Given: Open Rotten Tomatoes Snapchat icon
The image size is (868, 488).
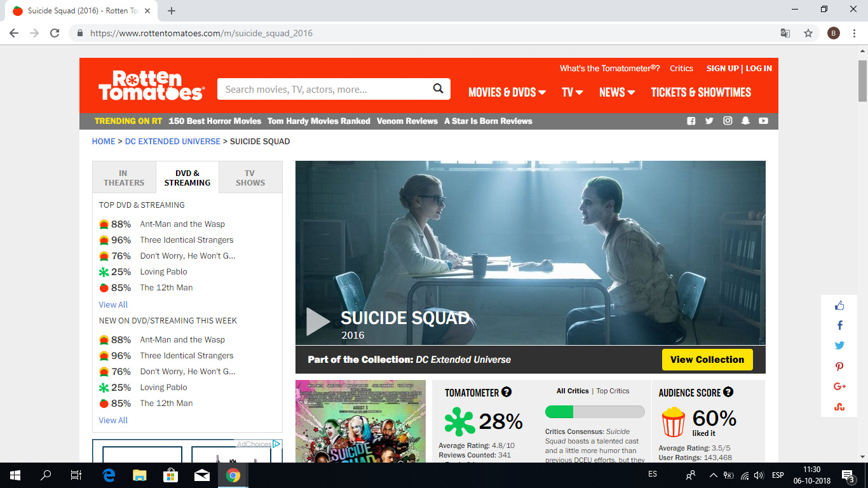Looking at the screenshot, I should pos(745,121).
